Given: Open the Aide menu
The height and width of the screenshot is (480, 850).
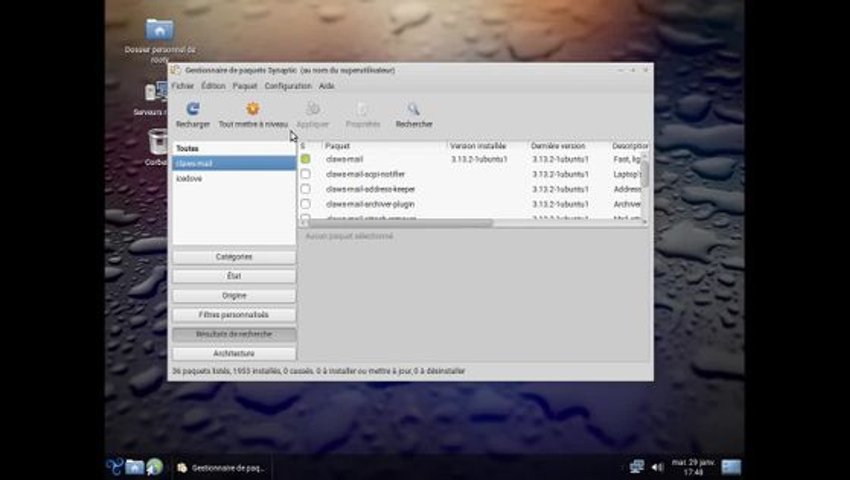Looking at the screenshot, I should pyautogui.click(x=326, y=86).
